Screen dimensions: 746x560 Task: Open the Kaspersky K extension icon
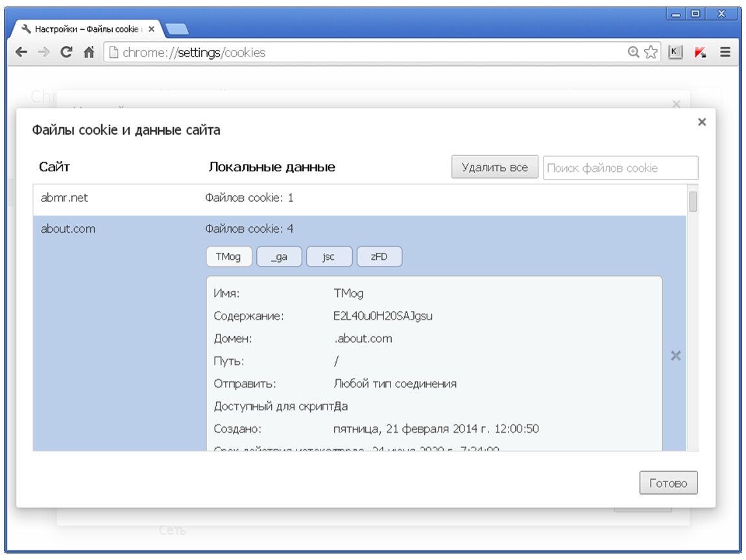[675, 52]
